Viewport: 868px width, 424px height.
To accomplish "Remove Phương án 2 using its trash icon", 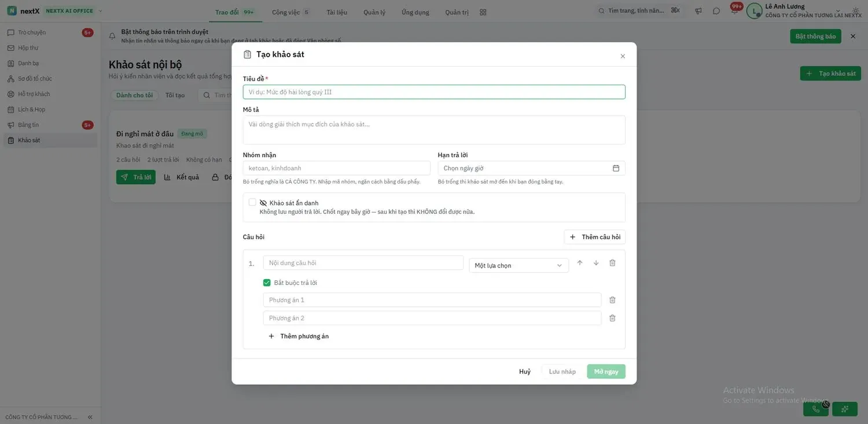I will click(x=612, y=318).
